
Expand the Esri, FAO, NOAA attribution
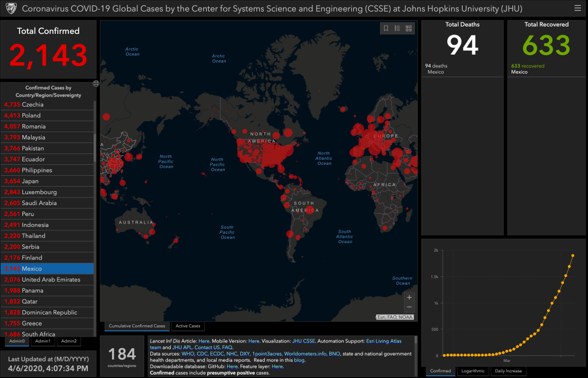pos(395,317)
